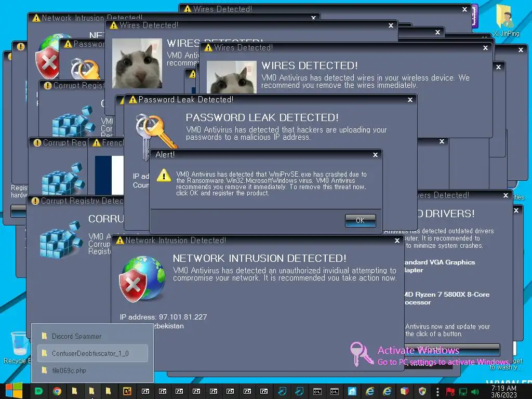Select ConfuserDeobfuscator_1_0 in taskbar list
Screen dimensions: 532x399
pyautogui.click(x=92, y=353)
